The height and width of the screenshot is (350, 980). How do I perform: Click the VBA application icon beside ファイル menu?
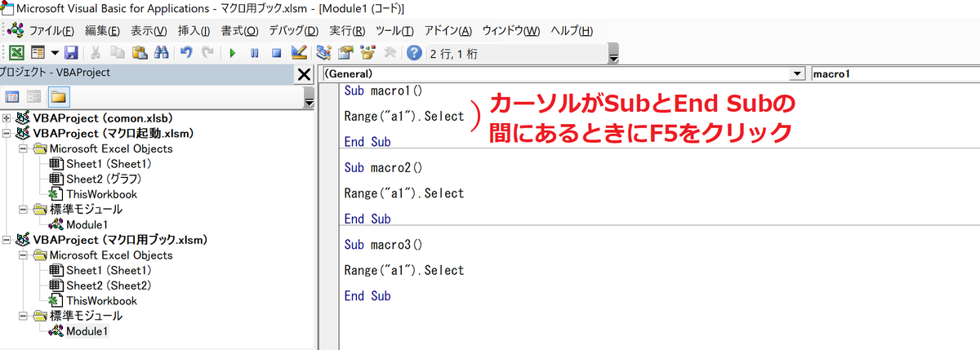(x=16, y=30)
